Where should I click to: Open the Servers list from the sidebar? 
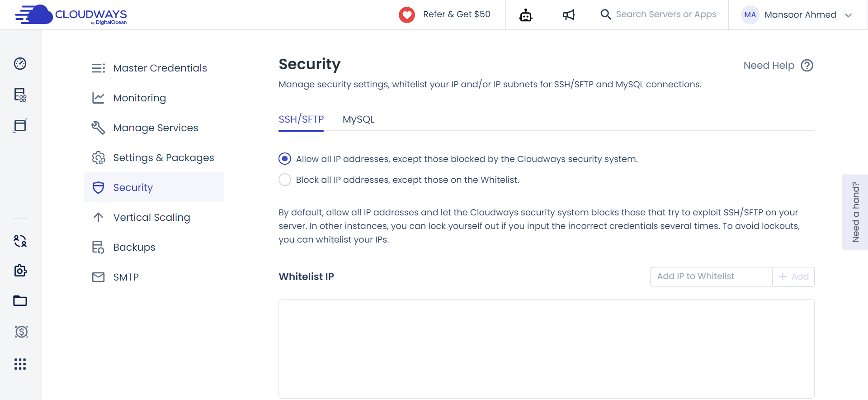coord(20,95)
